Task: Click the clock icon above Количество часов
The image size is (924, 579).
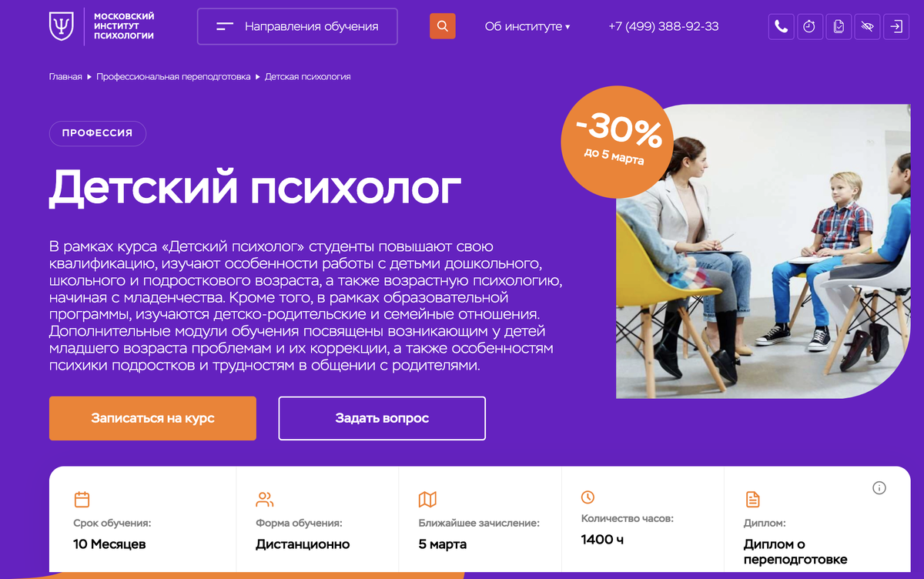Action: (588, 497)
